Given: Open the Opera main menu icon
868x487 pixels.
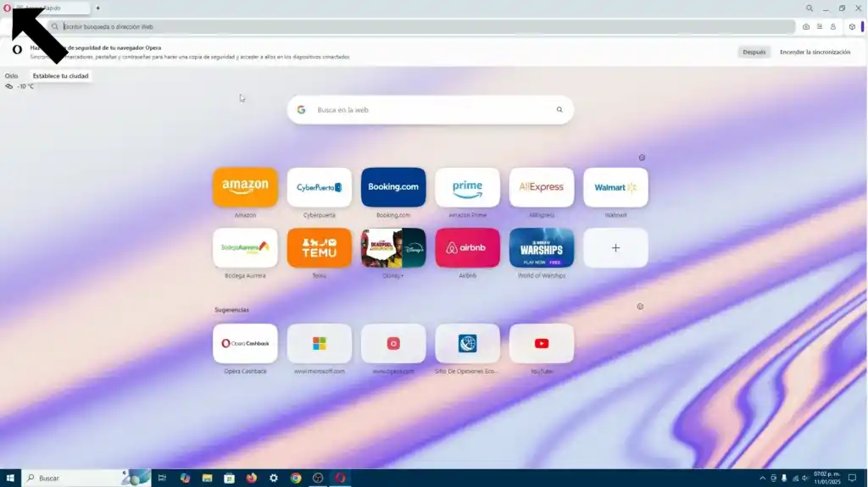Looking at the screenshot, I should point(7,8).
